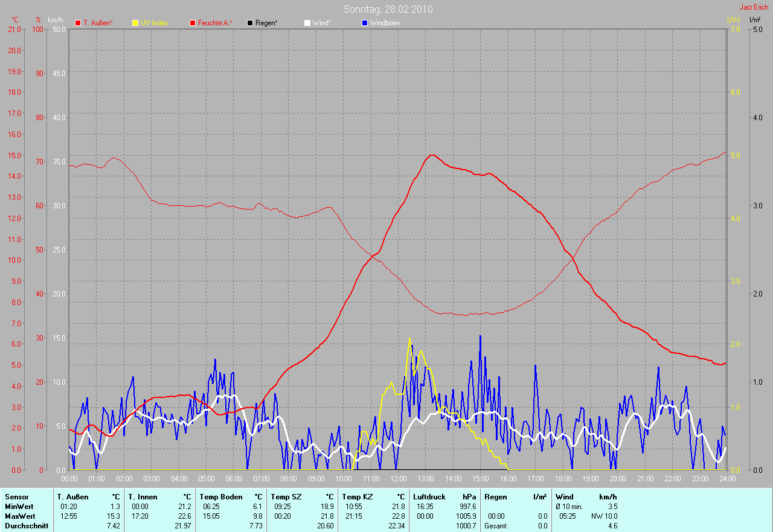Select the Luftdruck minimum value 997.6
This screenshot has width=773, height=532.
click(467, 507)
